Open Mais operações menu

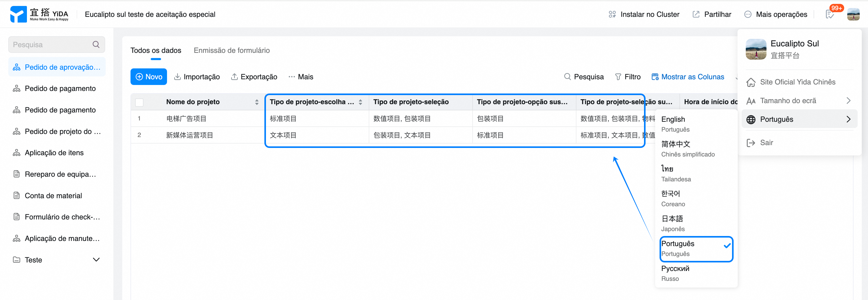(x=776, y=15)
